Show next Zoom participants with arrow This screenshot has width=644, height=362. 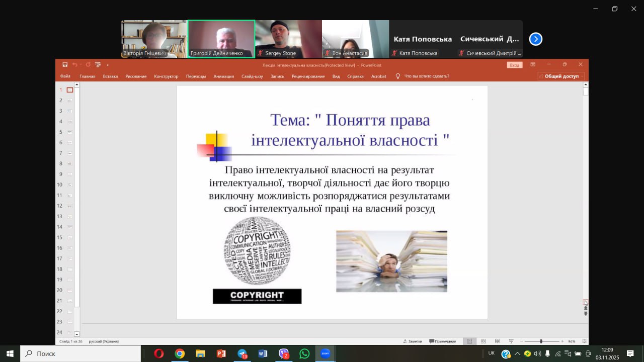(536, 39)
